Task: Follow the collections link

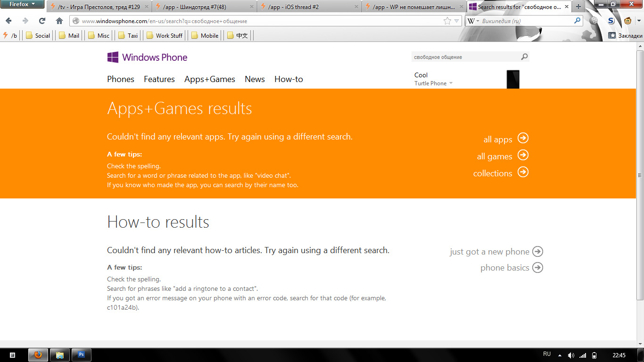Action: tap(493, 173)
